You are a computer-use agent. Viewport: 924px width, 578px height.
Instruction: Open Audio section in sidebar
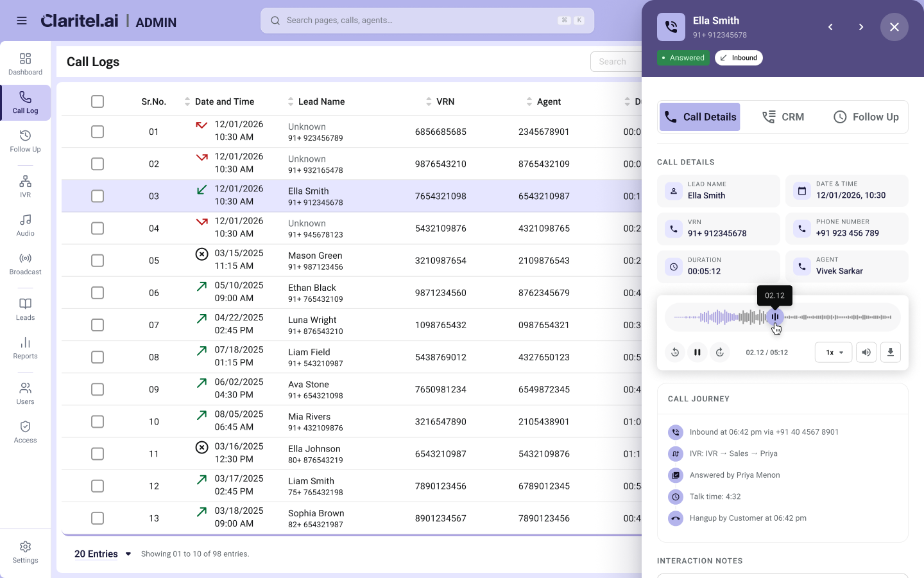pos(26,225)
